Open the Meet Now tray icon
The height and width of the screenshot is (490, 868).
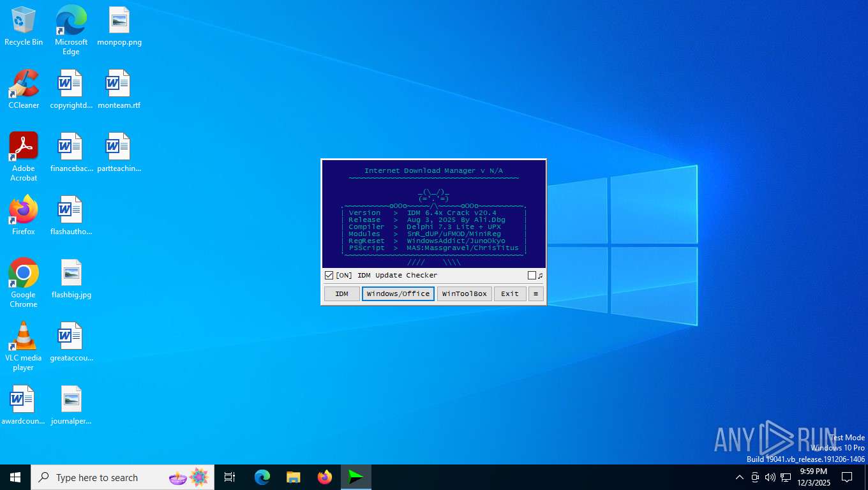click(755, 477)
